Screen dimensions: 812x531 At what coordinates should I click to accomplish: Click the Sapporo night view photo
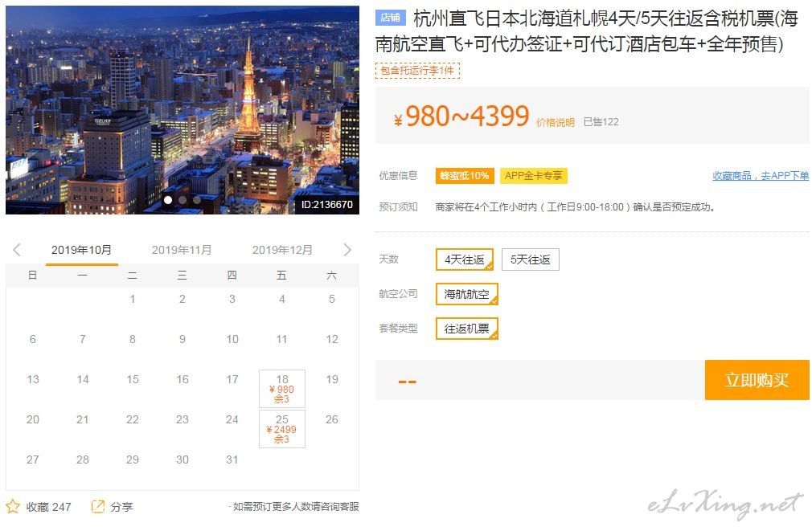[182, 110]
